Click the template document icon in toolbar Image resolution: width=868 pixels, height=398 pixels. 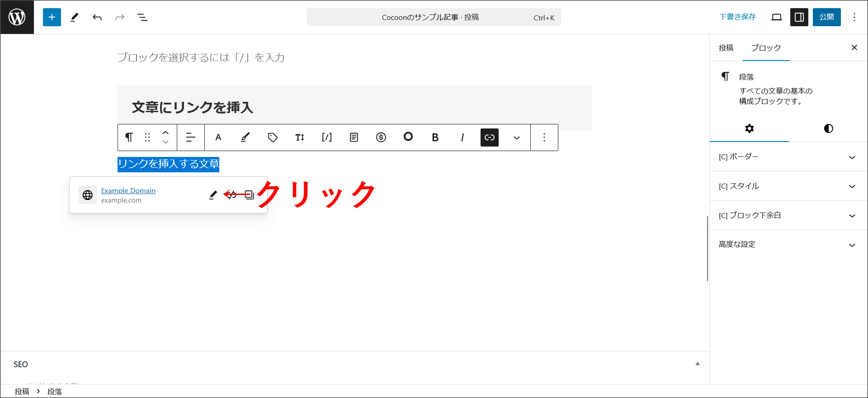click(x=354, y=137)
